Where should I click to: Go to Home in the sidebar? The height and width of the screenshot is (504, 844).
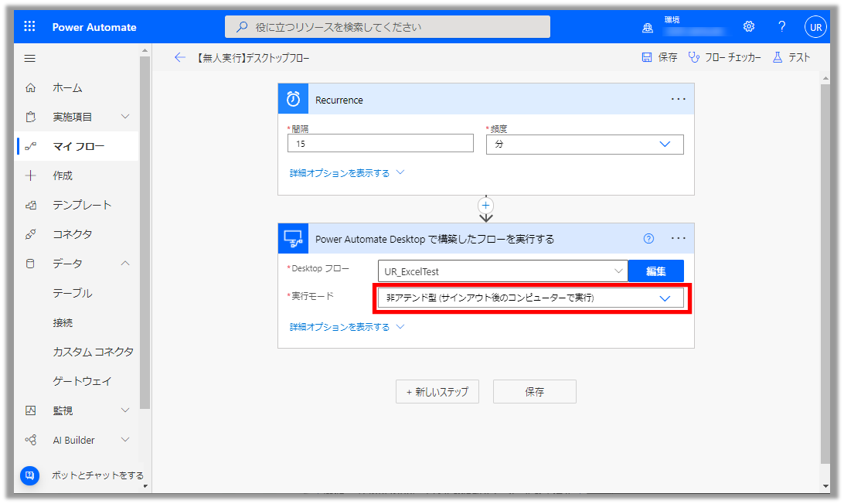[77, 88]
